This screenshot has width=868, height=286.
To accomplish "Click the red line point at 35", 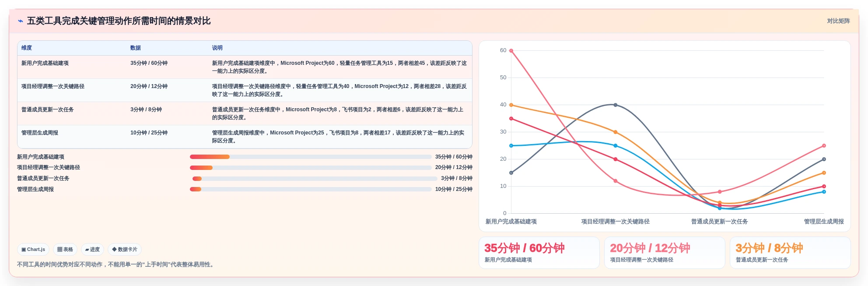I will 511,119.
